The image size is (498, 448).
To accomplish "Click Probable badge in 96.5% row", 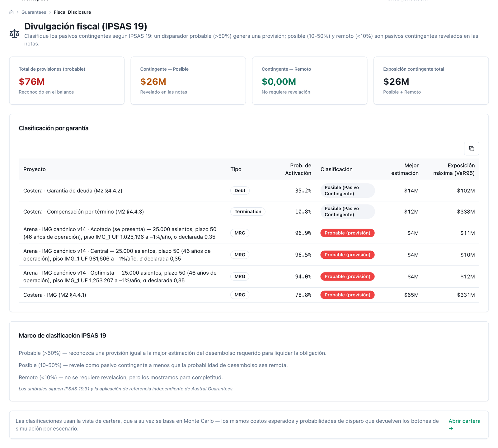I will tap(347, 255).
